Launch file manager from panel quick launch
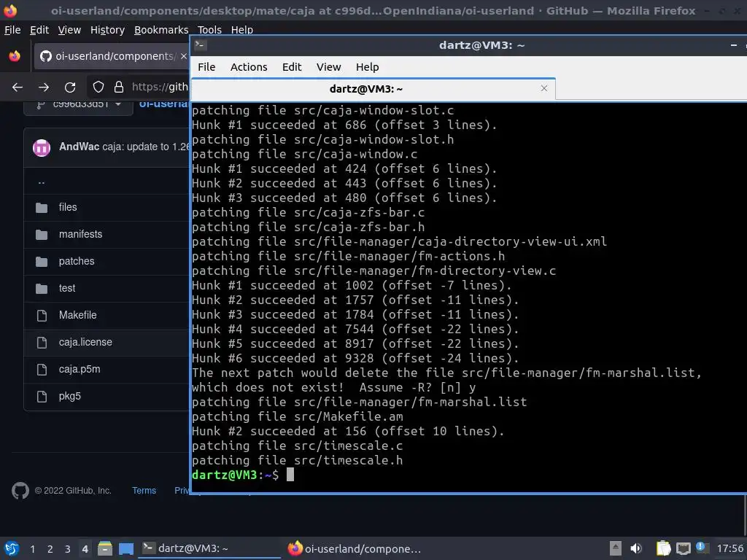Image resolution: width=747 pixels, height=560 pixels. [x=105, y=548]
